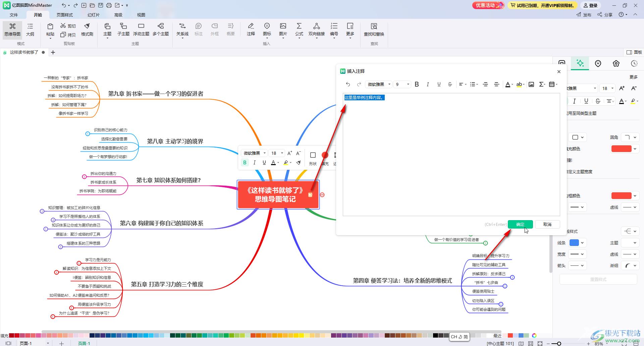Image resolution: width=644 pixels, height=346 pixels.
Task: Expand the line width (宽度) dropdown
Action: (577, 254)
